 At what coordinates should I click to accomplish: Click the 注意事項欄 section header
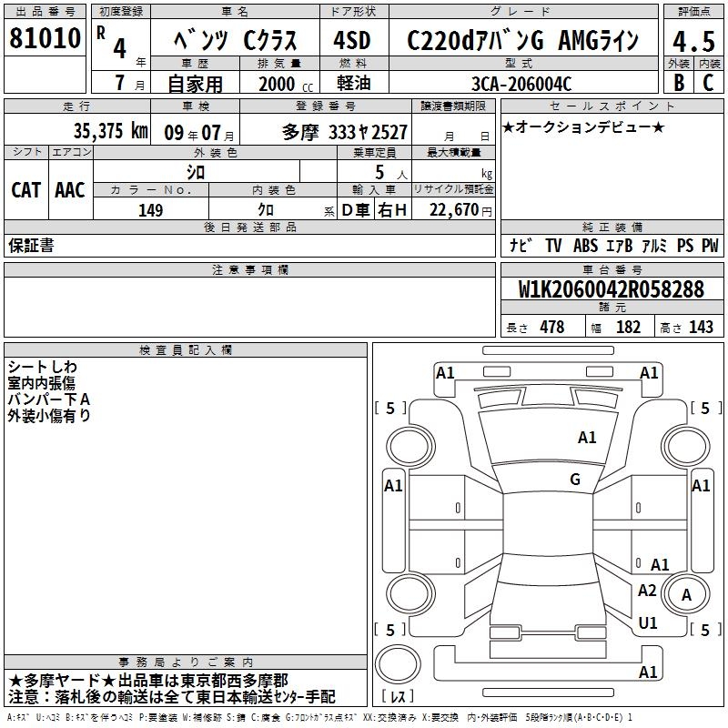(249, 269)
